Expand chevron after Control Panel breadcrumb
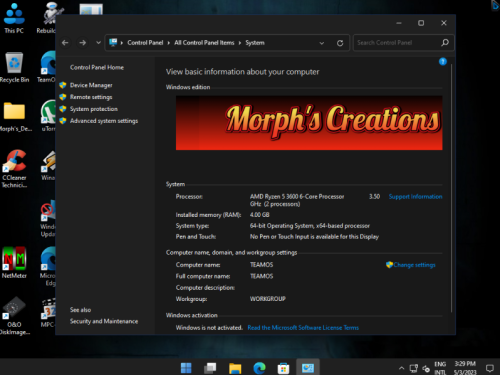The width and height of the screenshot is (500, 375). [169, 43]
